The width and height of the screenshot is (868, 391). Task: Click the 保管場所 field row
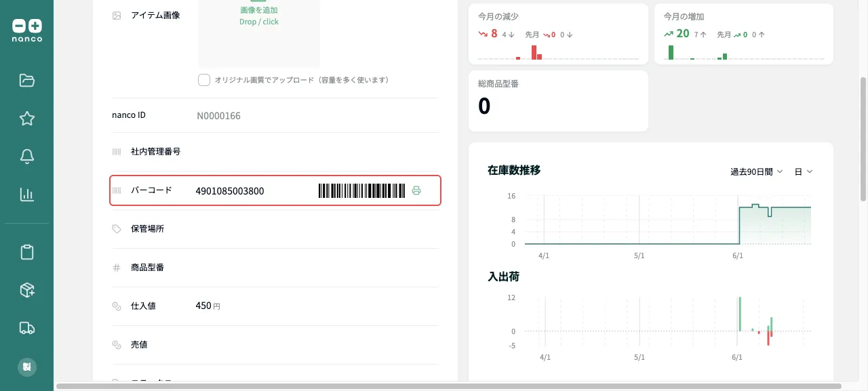(275, 229)
